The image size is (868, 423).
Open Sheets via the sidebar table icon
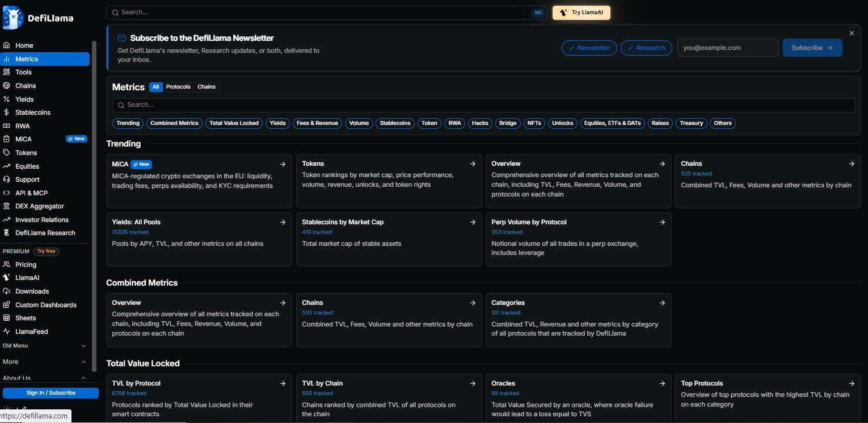[6, 318]
